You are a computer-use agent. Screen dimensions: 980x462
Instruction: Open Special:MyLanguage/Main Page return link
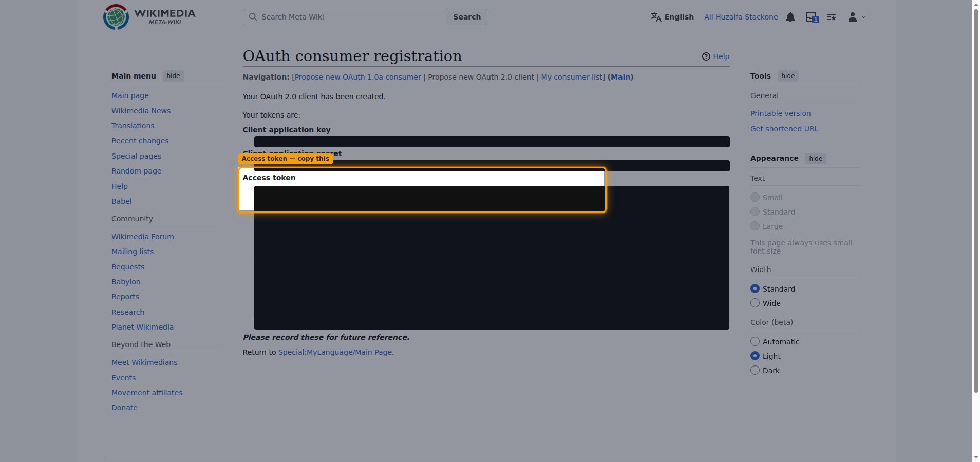coord(335,352)
